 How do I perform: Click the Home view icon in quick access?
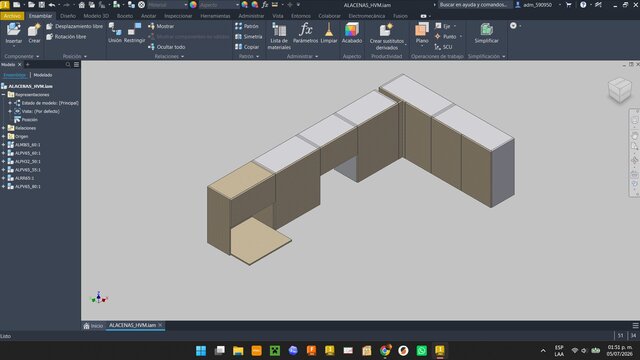pyautogui.click(x=82, y=5)
